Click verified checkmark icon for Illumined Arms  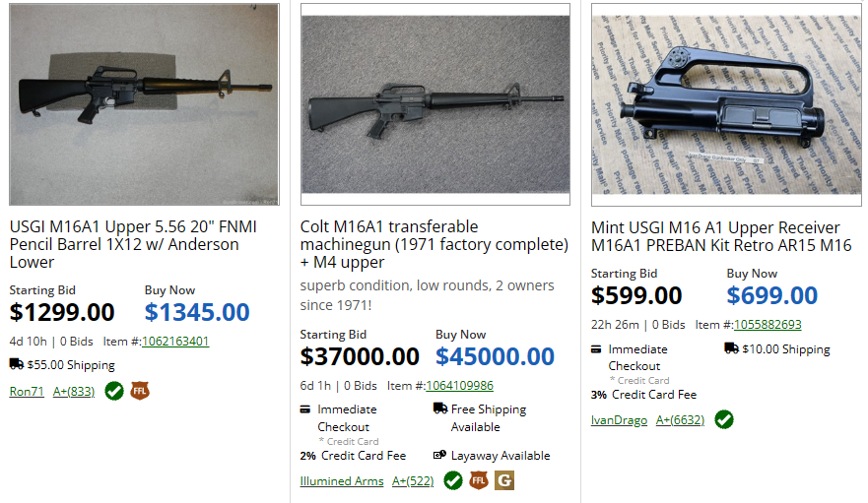point(453,480)
